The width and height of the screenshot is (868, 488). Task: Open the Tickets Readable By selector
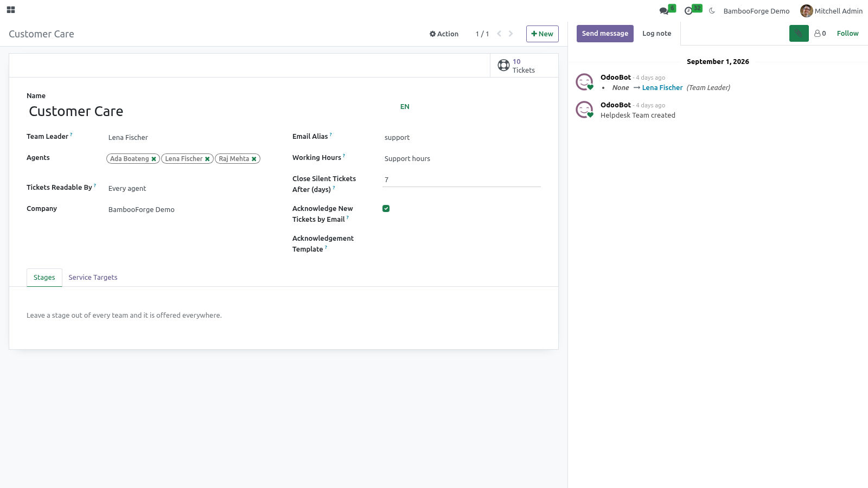(187, 188)
